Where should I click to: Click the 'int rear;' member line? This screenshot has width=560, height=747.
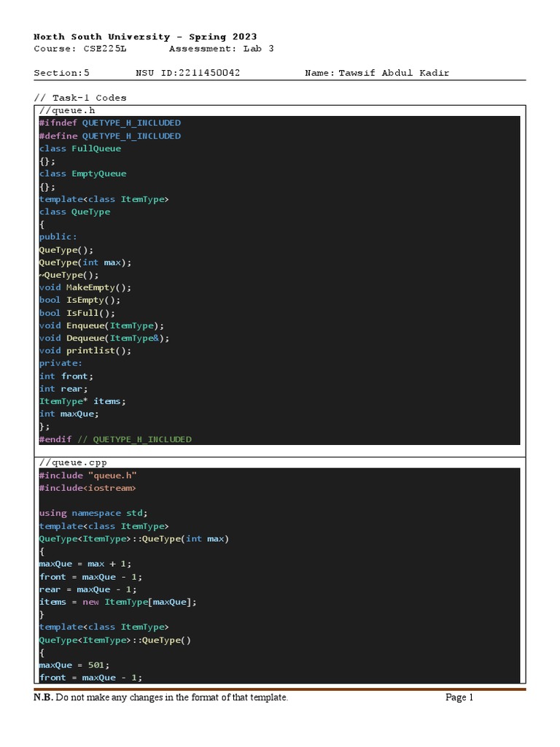(63, 389)
